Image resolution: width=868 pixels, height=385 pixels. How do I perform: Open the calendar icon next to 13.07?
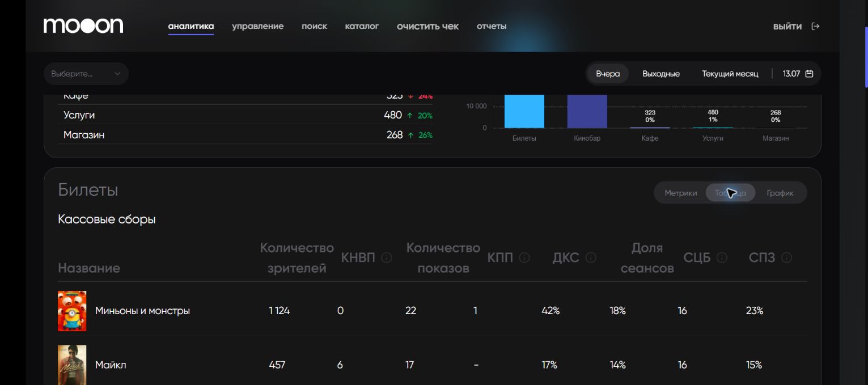[x=810, y=74]
